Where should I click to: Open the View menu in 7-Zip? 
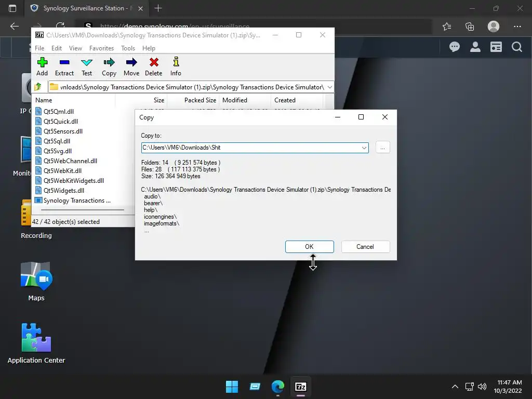[75, 48]
